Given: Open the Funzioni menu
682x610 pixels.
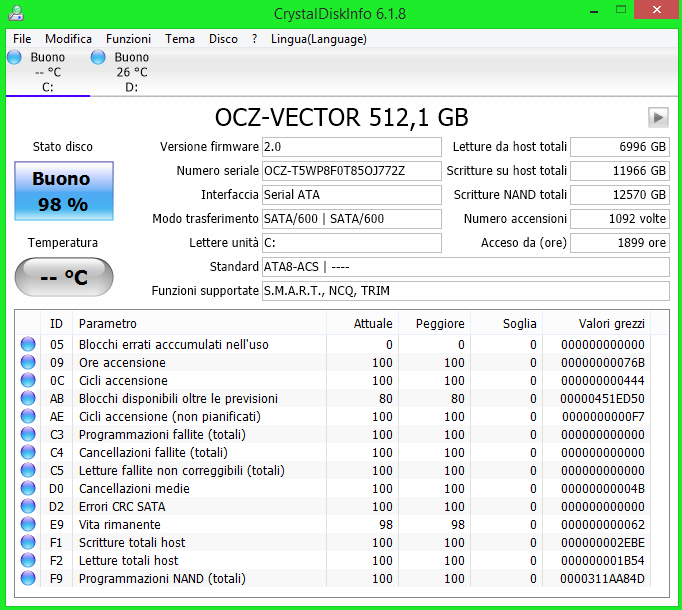Looking at the screenshot, I should pos(128,39).
